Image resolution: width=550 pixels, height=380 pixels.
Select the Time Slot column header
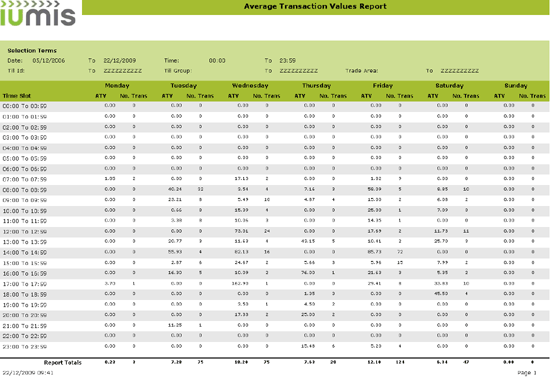(x=17, y=96)
